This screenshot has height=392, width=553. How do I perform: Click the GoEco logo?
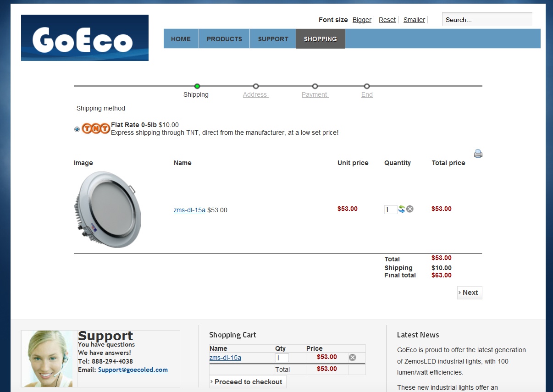[x=85, y=38]
